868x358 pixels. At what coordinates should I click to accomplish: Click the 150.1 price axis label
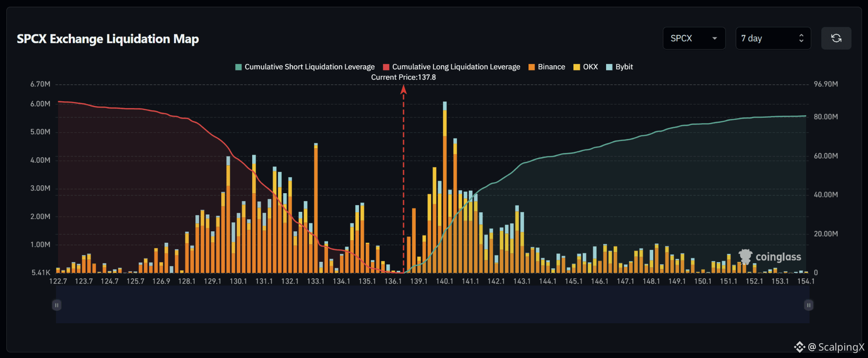(703, 281)
